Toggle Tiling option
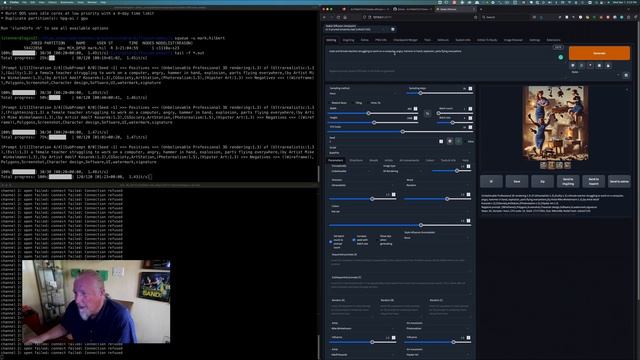 coord(358,103)
